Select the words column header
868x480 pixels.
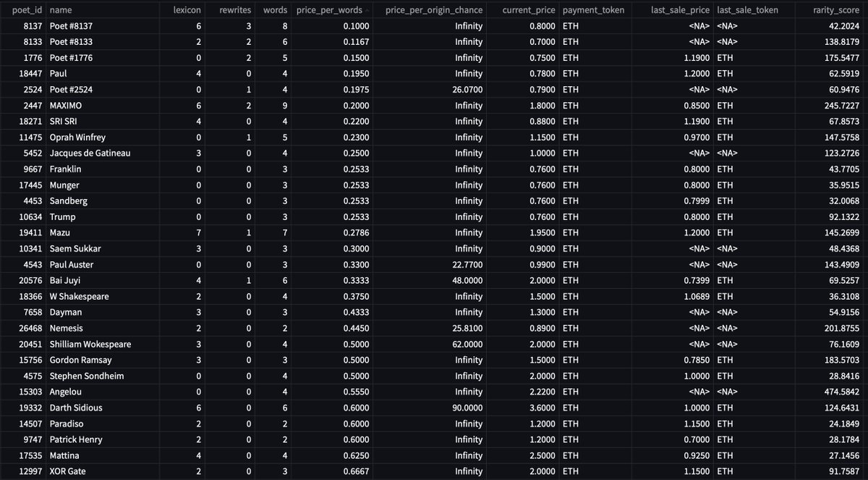coord(275,11)
